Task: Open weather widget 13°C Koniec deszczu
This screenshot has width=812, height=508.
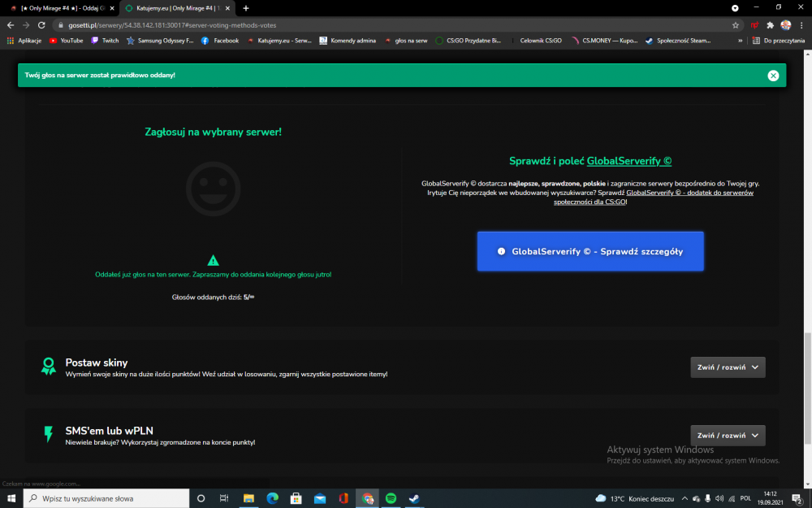Action: point(635,498)
